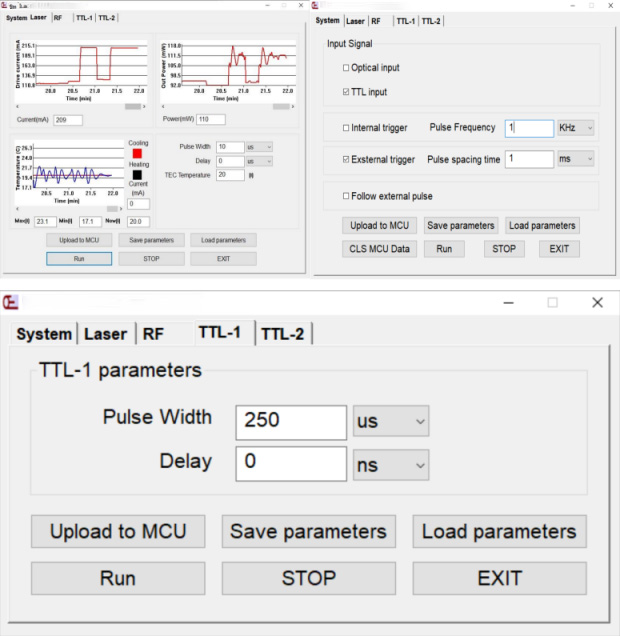Image resolution: width=620 pixels, height=636 pixels.
Task: Open the ns Delay unit dropdown in TTL-1 parameters
Action: (391, 462)
